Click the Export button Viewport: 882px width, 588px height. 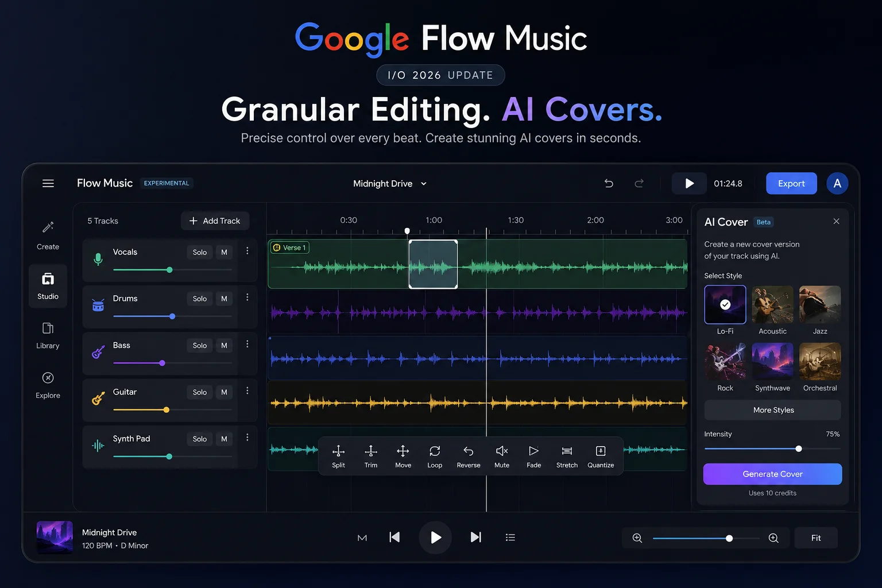[791, 183]
